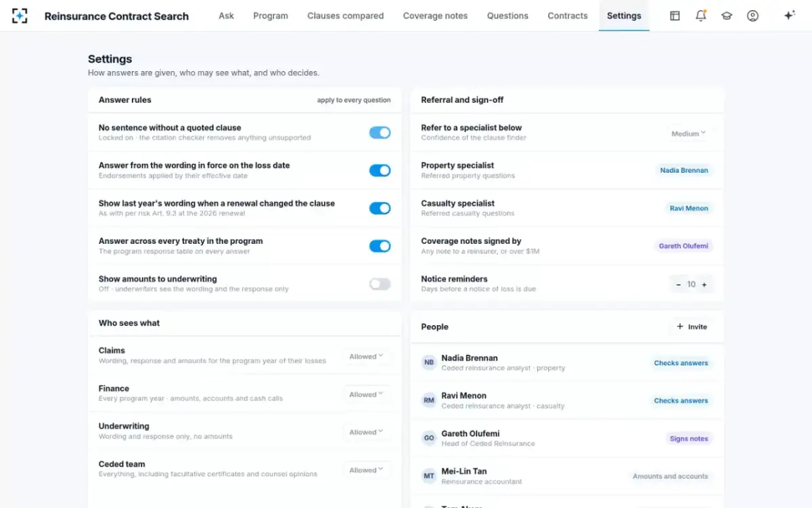This screenshot has height=508, width=812.
Task: Enable Show amounts to underwriting
Action: click(380, 284)
